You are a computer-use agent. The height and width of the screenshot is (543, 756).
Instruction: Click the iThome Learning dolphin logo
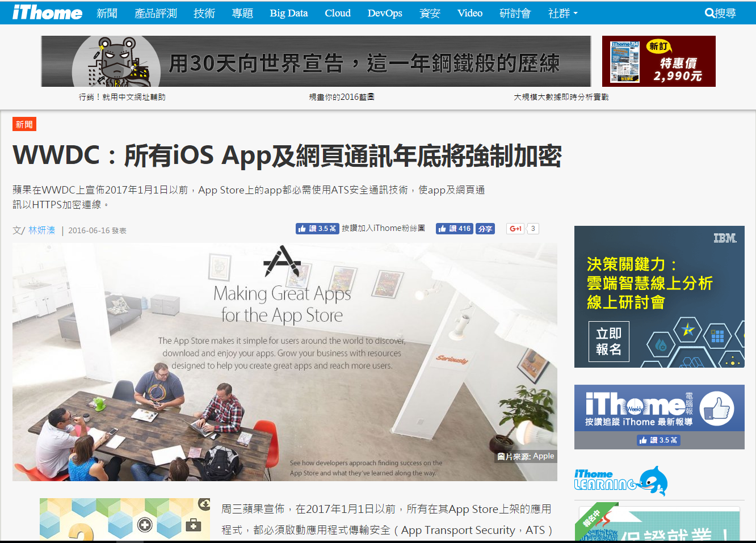click(620, 480)
